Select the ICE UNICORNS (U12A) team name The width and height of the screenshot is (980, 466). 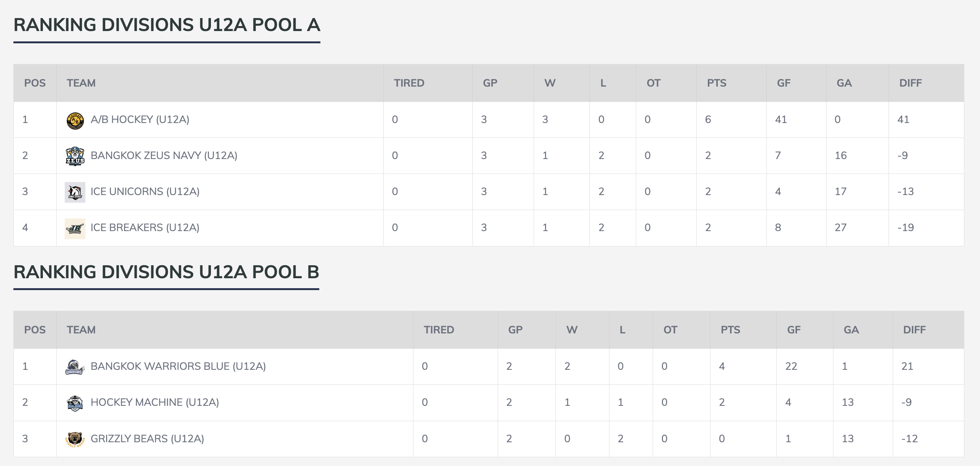pyautogui.click(x=145, y=192)
